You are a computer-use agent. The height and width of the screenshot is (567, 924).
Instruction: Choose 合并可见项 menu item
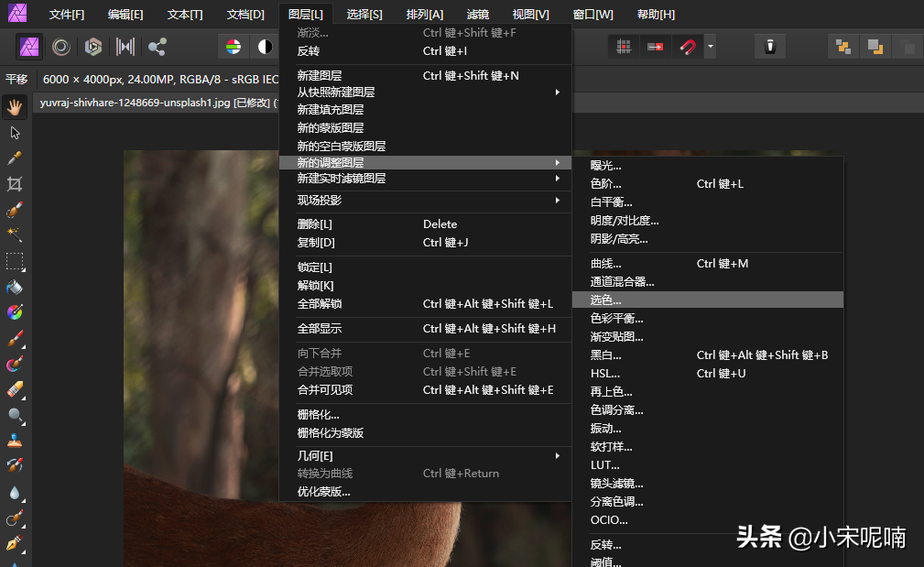425,389
